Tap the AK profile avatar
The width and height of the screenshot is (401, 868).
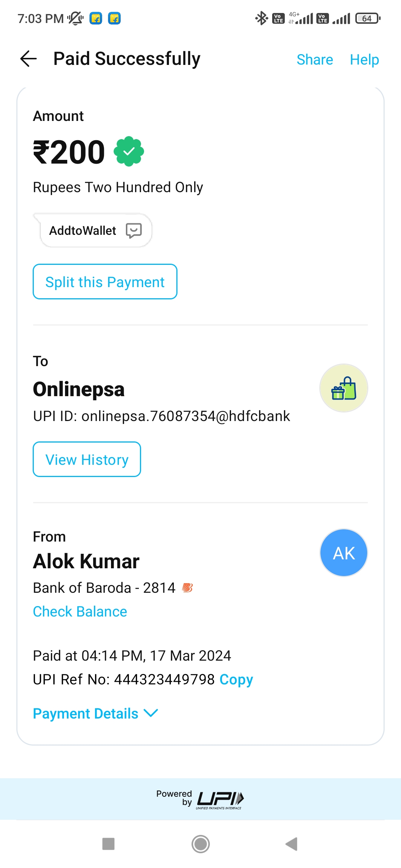[343, 553]
